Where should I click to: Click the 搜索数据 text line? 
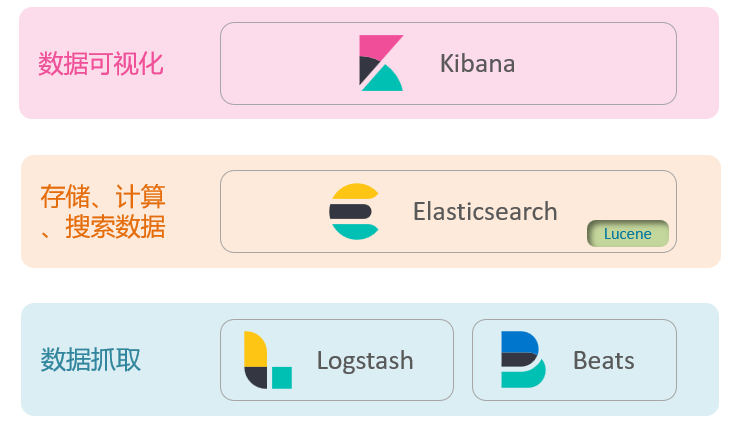click(x=115, y=227)
